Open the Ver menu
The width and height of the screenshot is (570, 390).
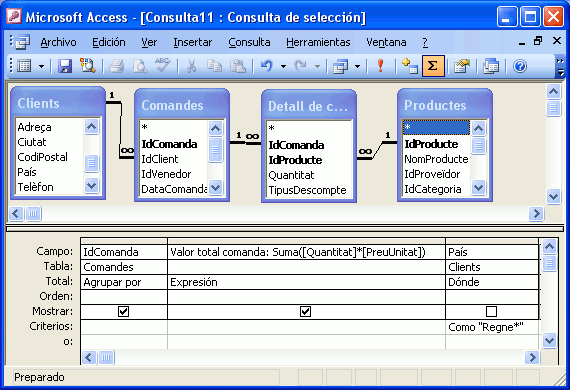pos(149,43)
